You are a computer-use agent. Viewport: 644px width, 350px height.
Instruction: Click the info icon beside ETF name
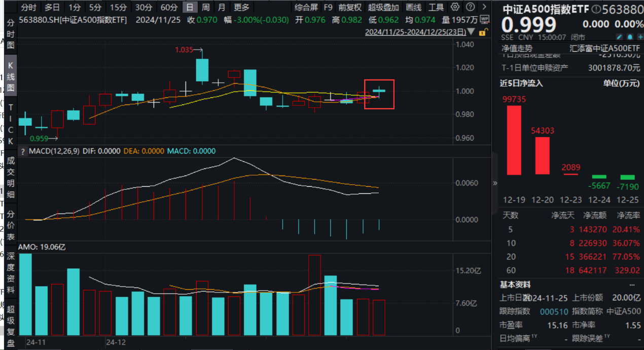click(596, 10)
